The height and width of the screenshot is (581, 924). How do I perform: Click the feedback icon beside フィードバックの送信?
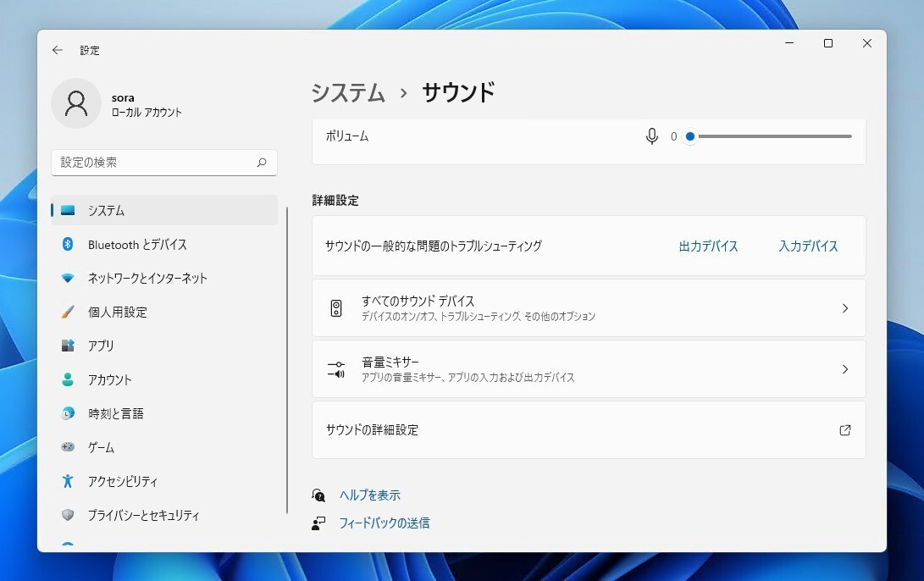click(x=318, y=523)
